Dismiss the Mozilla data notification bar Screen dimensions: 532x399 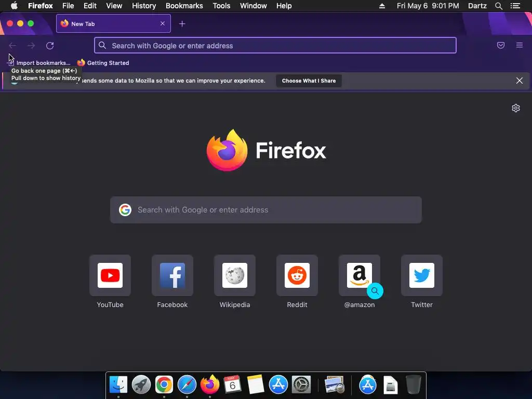point(520,81)
